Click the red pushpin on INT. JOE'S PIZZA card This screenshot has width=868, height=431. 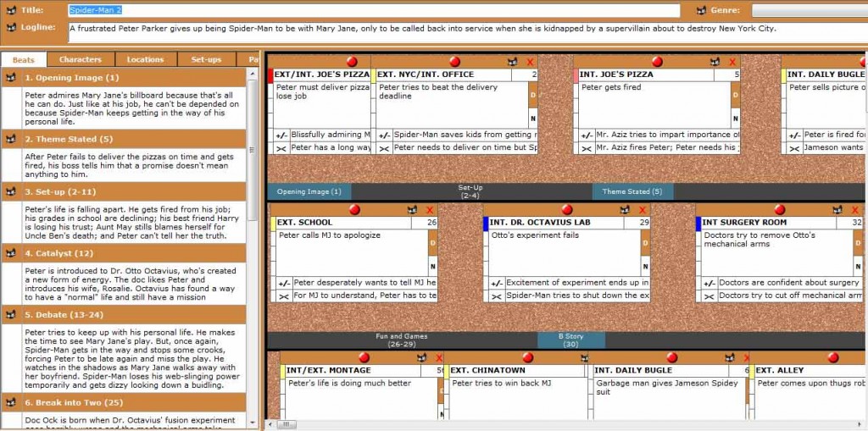point(657,62)
